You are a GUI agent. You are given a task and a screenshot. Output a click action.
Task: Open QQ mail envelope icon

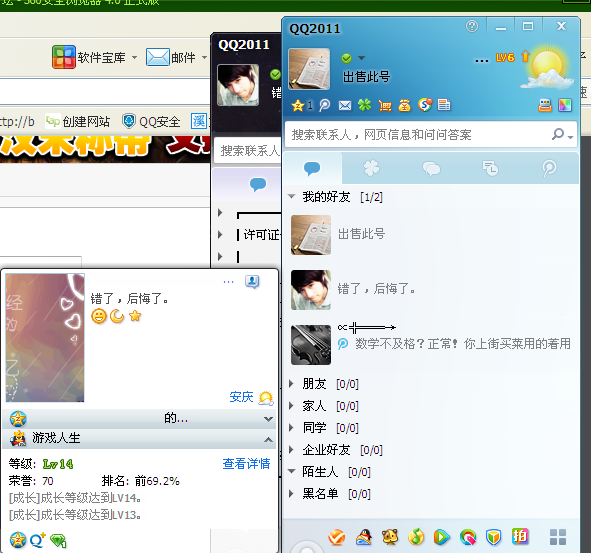(344, 106)
